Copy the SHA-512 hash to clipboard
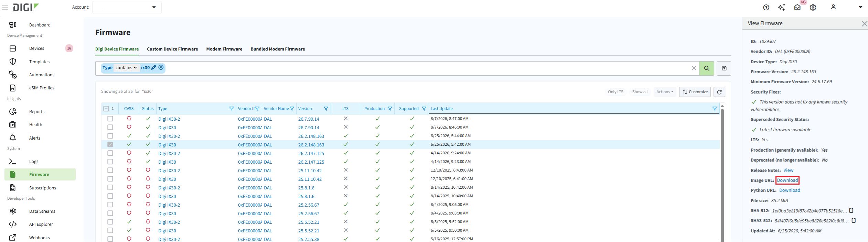This screenshot has height=242, width=868. tap(851, 210)
